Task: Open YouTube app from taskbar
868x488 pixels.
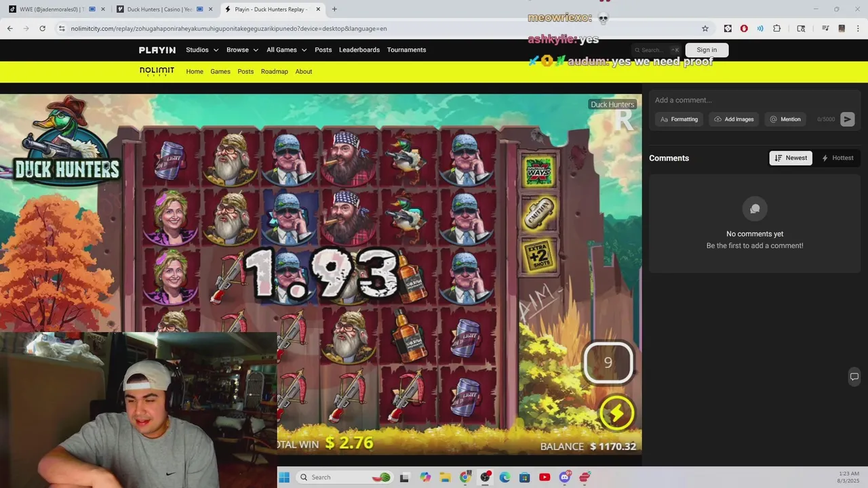Action: pos(545,477)
